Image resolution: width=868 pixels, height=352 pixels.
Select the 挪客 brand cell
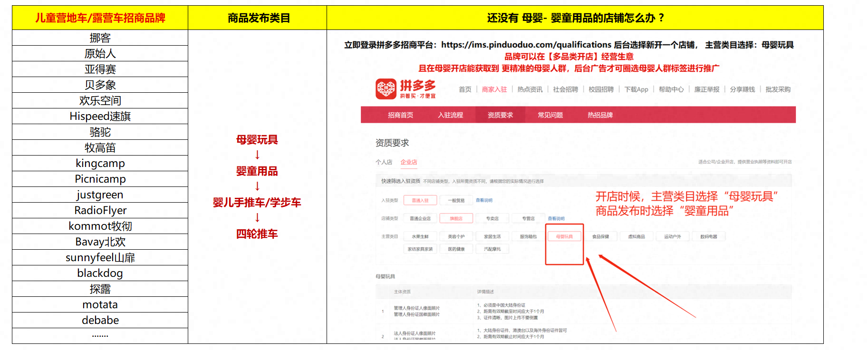[x=100, y=38]
